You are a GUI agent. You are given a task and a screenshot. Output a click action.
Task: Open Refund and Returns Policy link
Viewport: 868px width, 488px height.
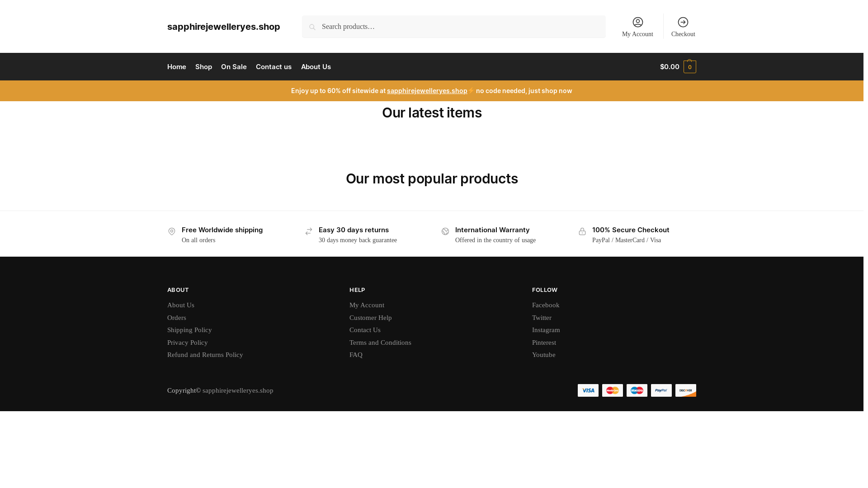[x=205, y=355]
